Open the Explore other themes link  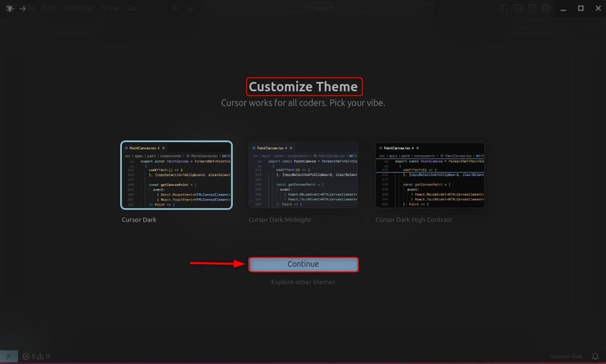click(303, 282)
